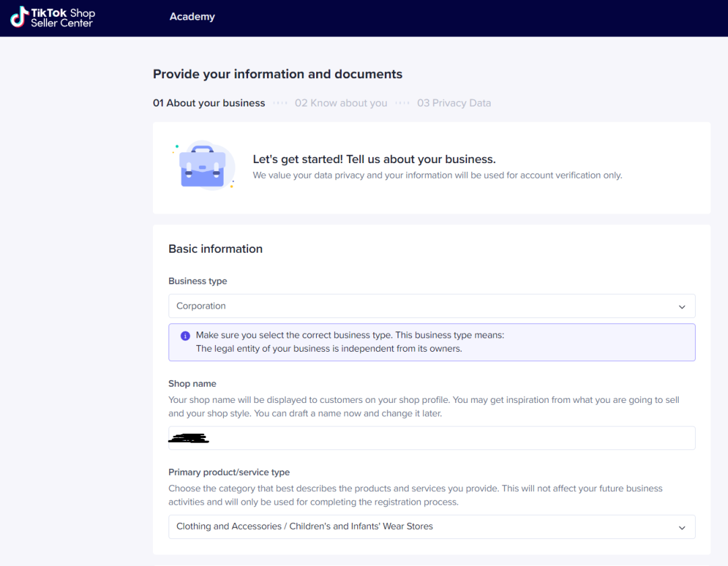Click the Business type chevron arrow
Screen dimensions: 728x566
point(681,307)
